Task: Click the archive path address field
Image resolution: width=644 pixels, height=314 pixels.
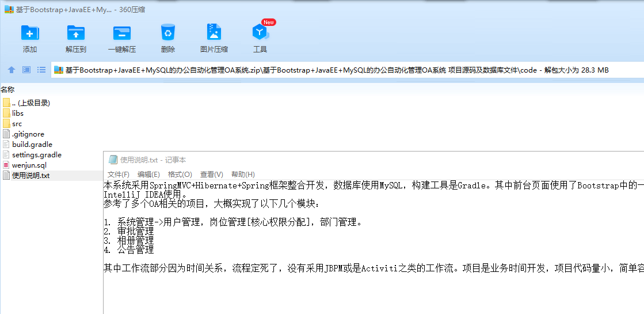Action: (x=347, y=70)
